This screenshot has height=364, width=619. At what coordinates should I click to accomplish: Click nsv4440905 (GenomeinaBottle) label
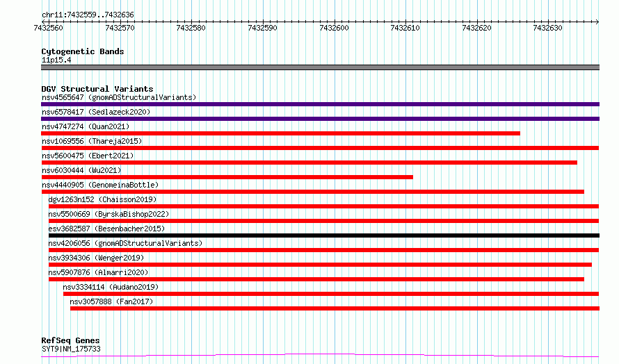[x=100, y=185]
